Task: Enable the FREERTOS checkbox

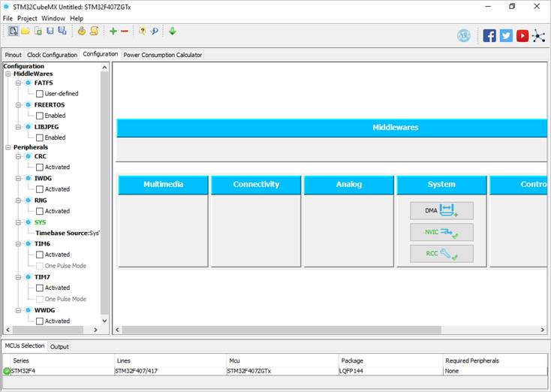Action: click(40, 116)
